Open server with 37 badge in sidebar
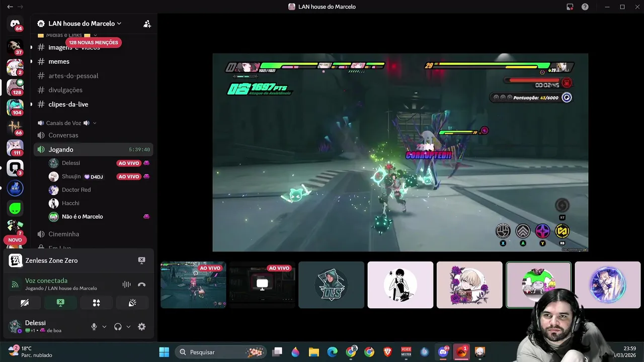The image size is (644, 362). (x=15, y=47)
